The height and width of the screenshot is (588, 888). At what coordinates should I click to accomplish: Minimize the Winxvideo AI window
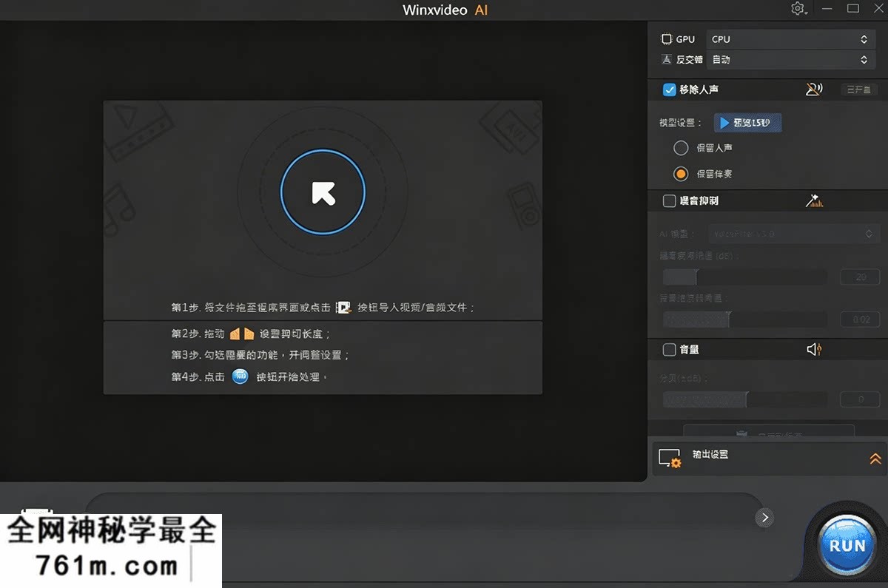pos(827,9)
